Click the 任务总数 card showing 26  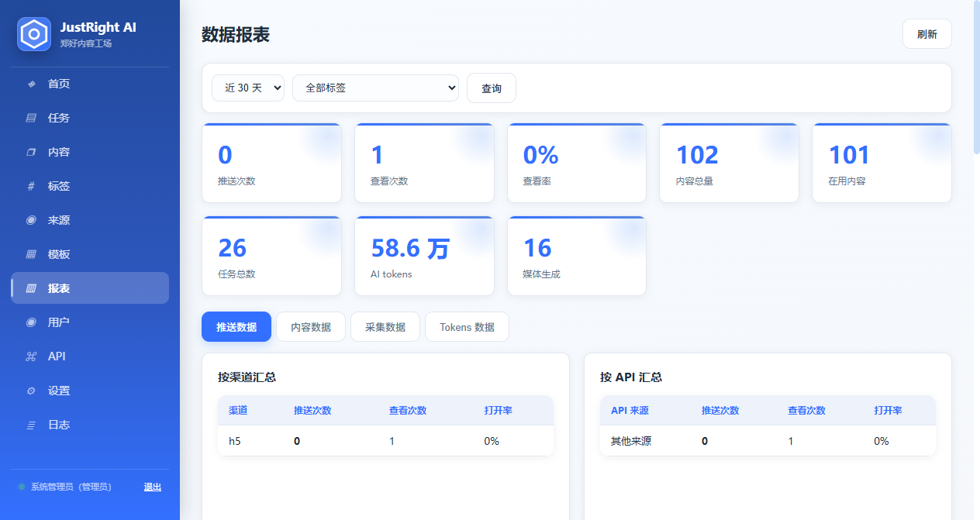[x=271, y=256]
